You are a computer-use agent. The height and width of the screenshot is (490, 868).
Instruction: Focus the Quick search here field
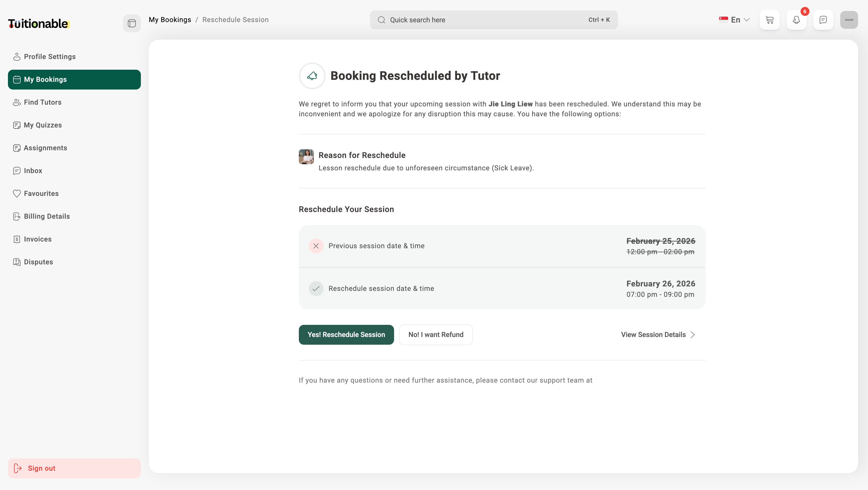click(x=485, y=20)
